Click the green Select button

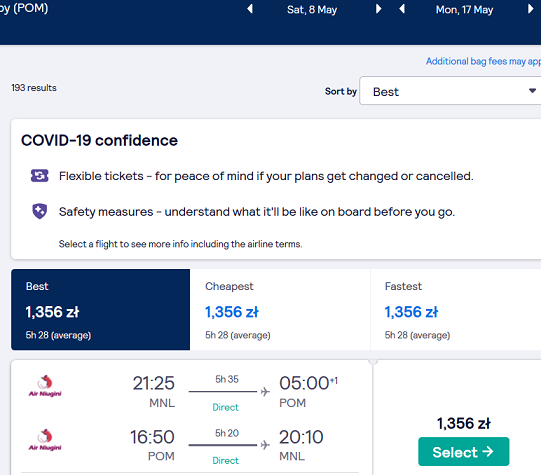coord(463,452)
